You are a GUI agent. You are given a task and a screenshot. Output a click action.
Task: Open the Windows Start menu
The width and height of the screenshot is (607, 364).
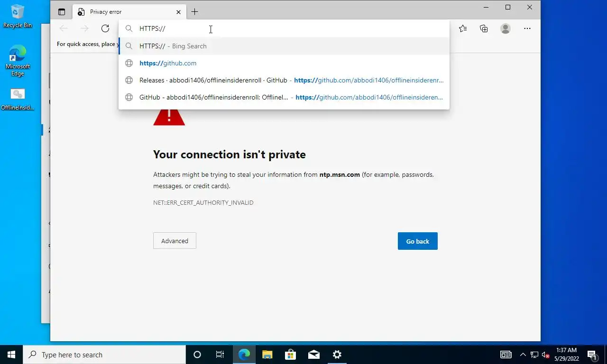pos(11,355)
